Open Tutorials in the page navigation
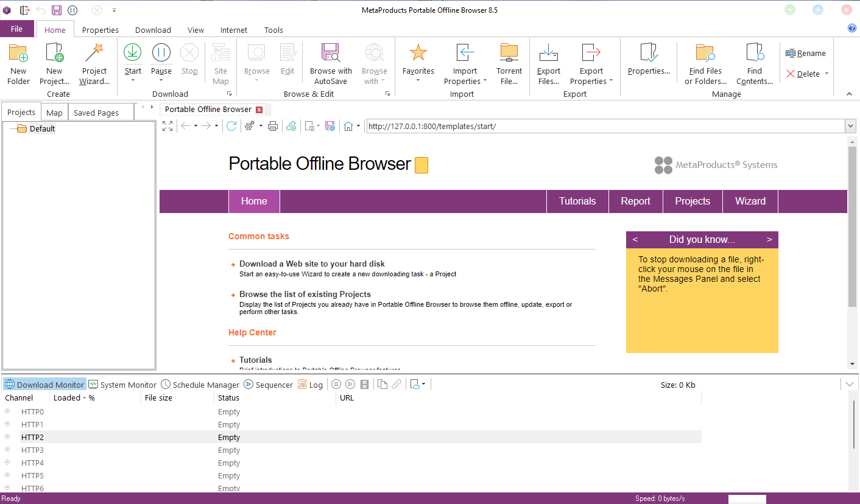This screenshot has width=860, height=504. [x=577, y=201]
